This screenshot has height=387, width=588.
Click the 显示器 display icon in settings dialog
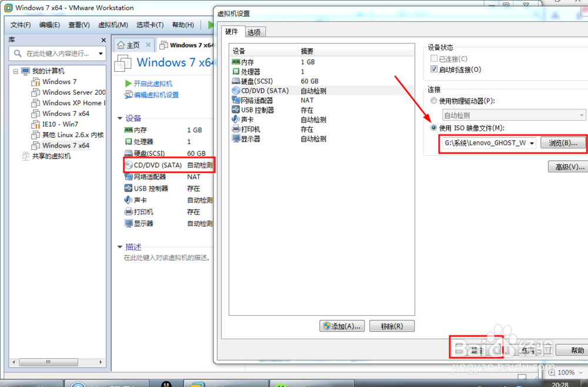coord(236,139)
